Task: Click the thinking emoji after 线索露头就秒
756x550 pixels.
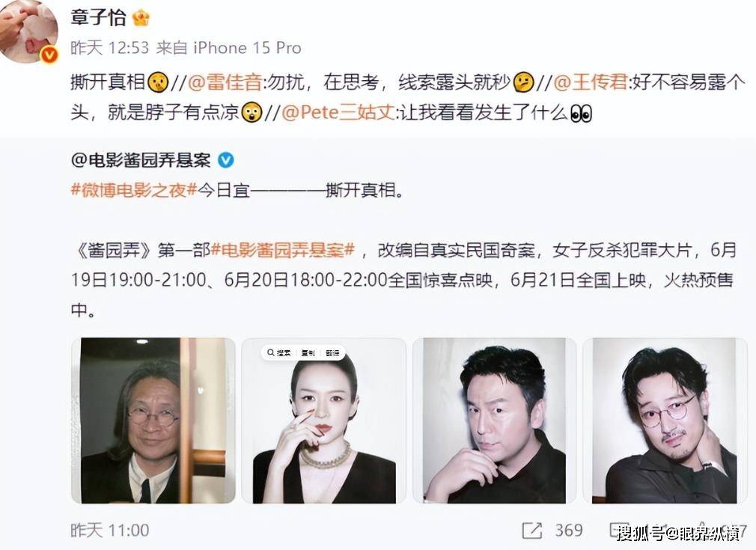Action: coord(524,82)
